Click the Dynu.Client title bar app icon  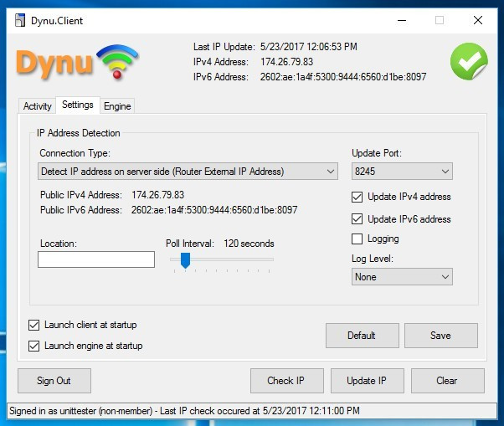pos(20,20)
